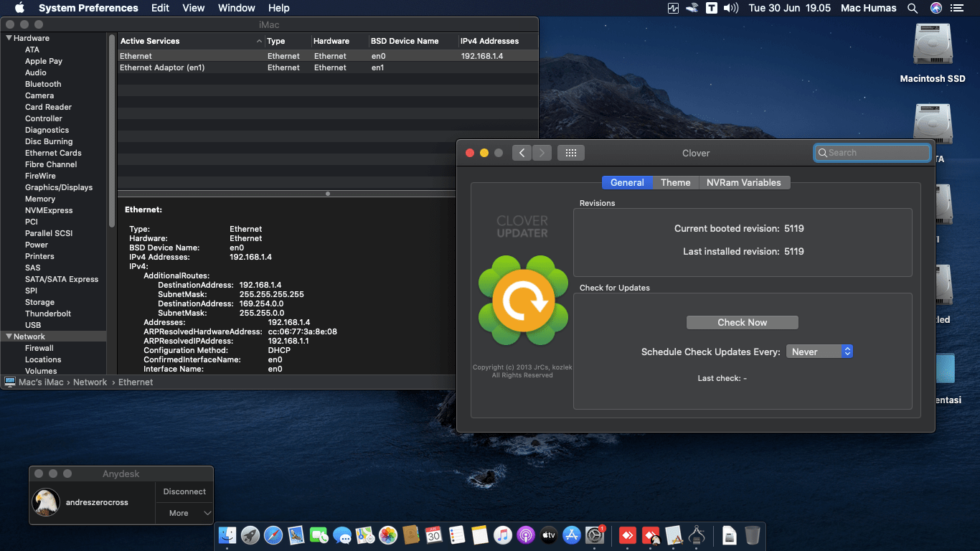Open System Information caliper icon in dock
Screen dimensions: 980x551
tap(697, 535)
